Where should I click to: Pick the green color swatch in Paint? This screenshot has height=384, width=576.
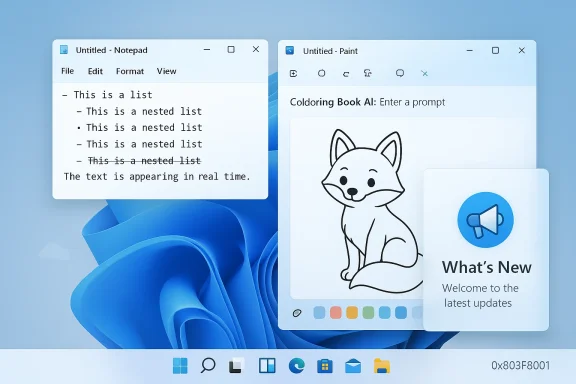[x=368, y=313]
